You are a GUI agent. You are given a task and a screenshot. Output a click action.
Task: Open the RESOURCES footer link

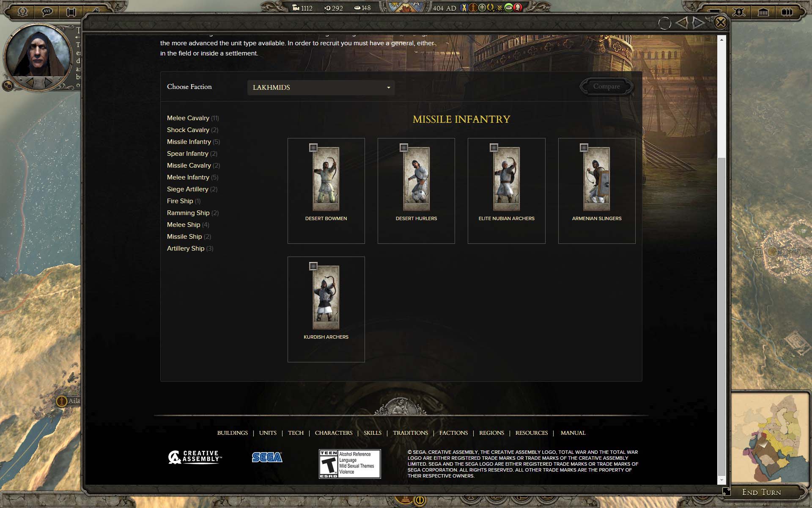coord(532,433)
